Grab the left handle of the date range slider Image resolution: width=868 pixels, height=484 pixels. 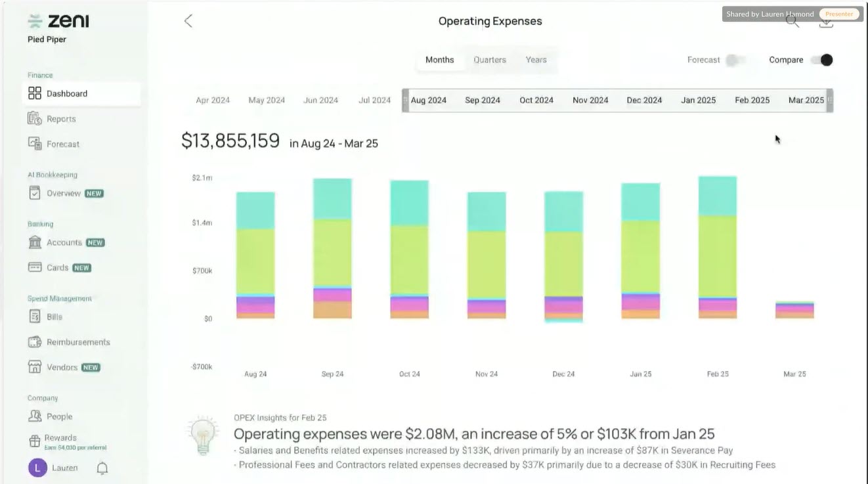(x=405, y=100)
